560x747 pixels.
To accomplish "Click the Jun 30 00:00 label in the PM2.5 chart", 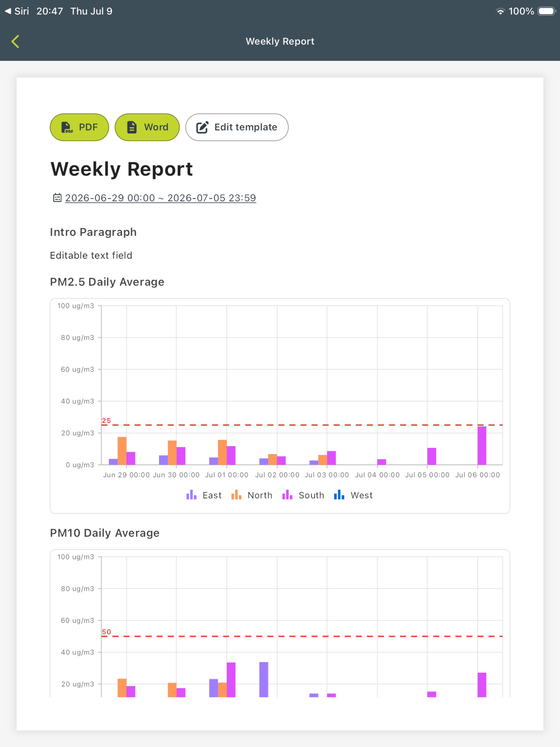I will 176,475.
